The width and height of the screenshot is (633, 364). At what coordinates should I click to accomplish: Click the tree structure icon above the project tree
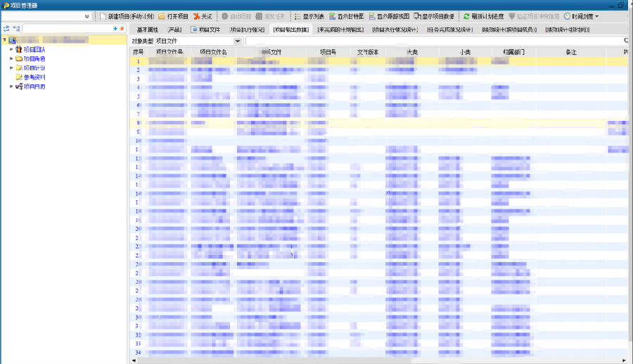(x=16, y=29)
